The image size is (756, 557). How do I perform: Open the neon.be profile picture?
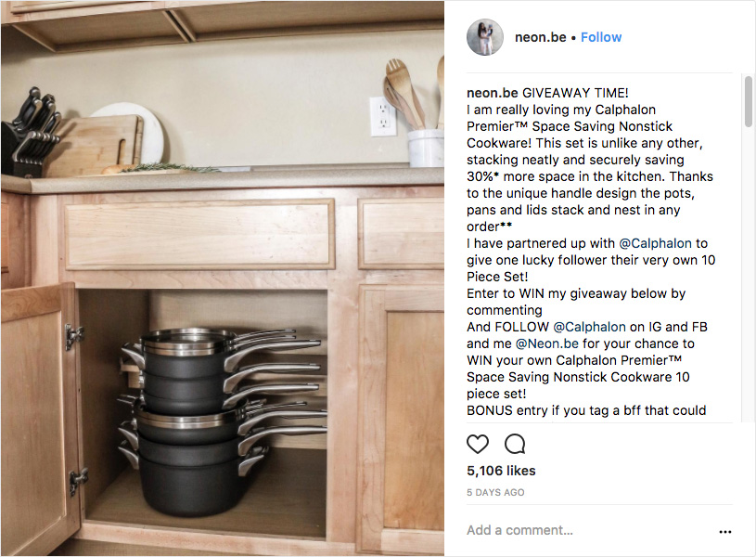pos(485,37)
